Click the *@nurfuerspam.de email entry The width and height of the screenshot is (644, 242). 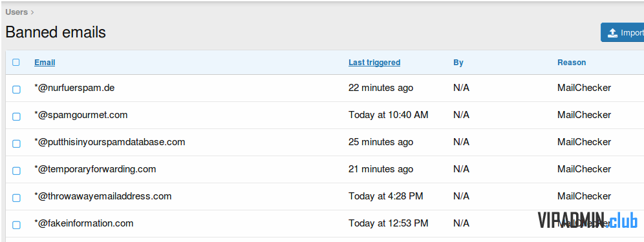pos(74,88)
